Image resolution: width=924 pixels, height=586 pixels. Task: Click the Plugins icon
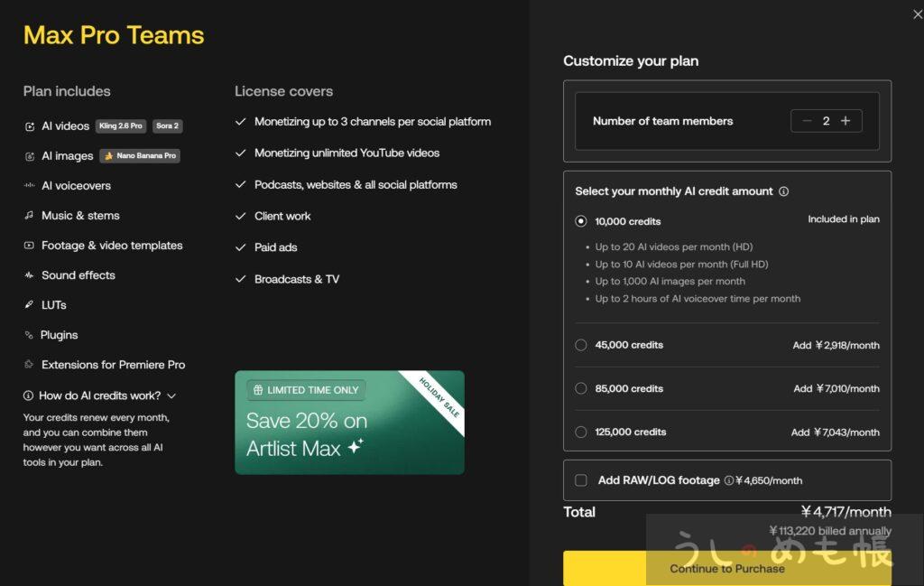30,335
